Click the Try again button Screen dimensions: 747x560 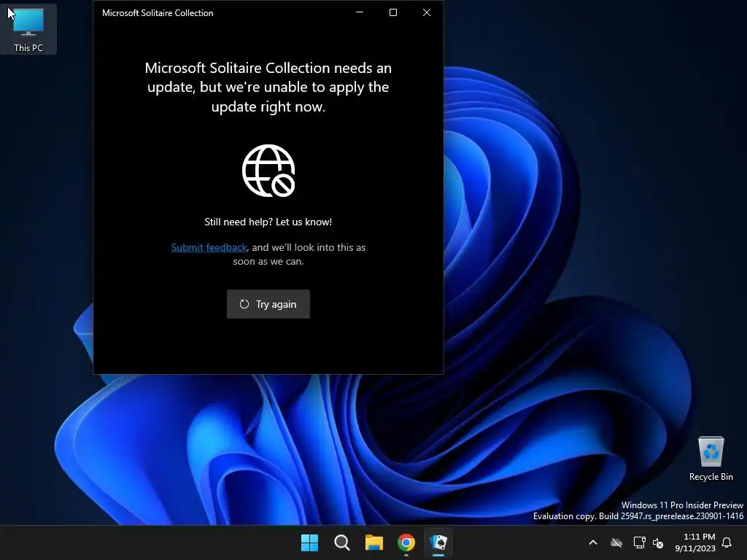pos(268,304)
